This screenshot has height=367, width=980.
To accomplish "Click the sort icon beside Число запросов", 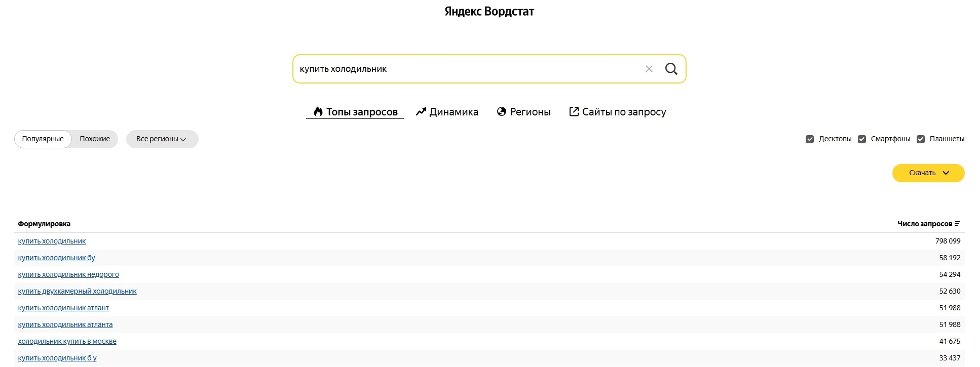I will (x=957, y=224).
